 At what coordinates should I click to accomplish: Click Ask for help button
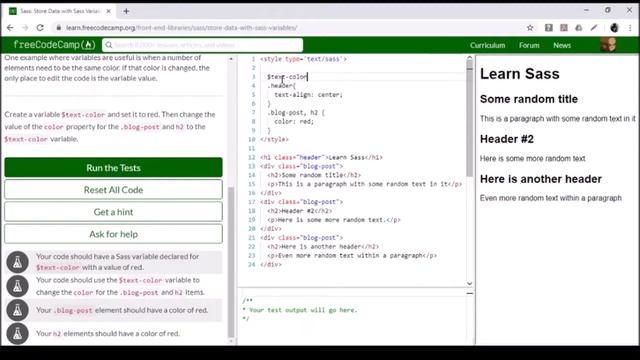(x=113, y=234)
